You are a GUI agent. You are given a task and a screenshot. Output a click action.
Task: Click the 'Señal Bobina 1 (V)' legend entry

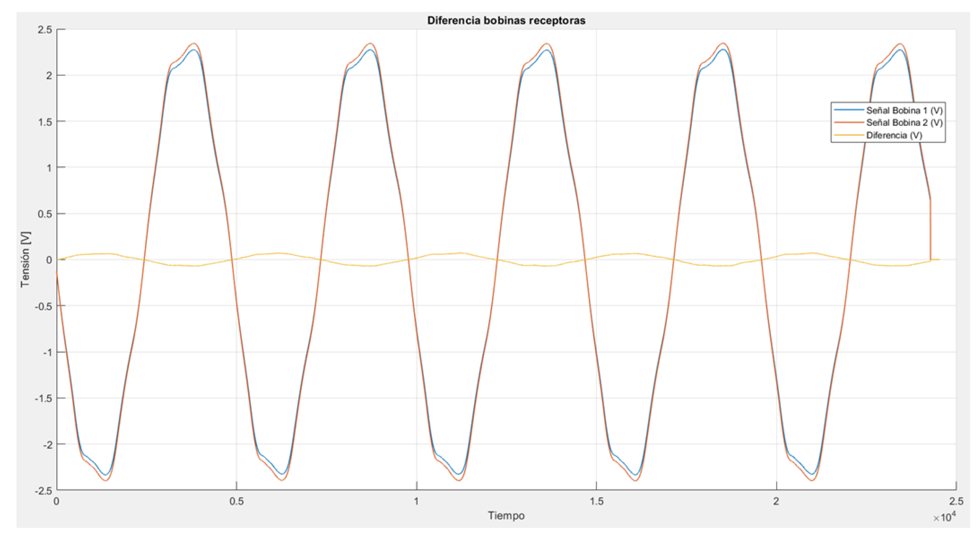pos(904,111)
